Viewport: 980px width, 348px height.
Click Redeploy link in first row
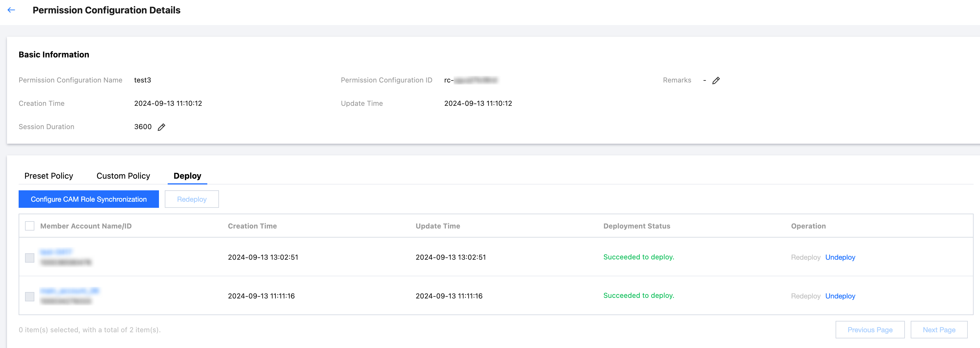click(x=805, y=257)
